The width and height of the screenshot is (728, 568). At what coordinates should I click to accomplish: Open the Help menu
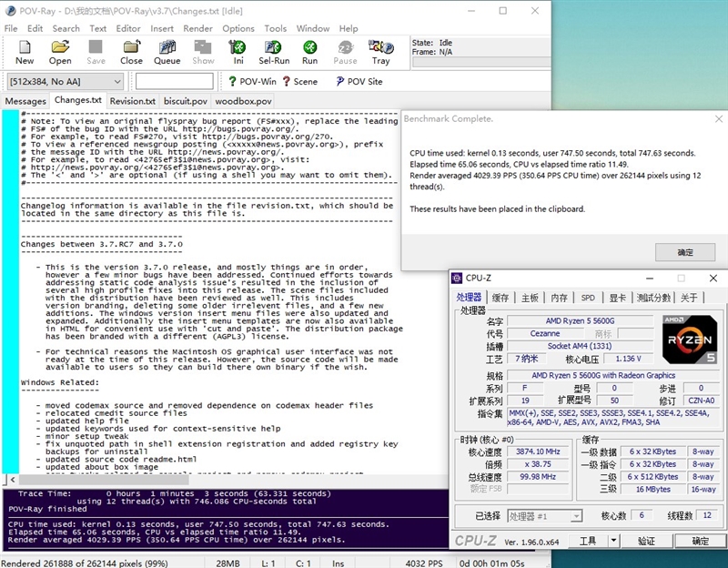[x=349, y=28]
